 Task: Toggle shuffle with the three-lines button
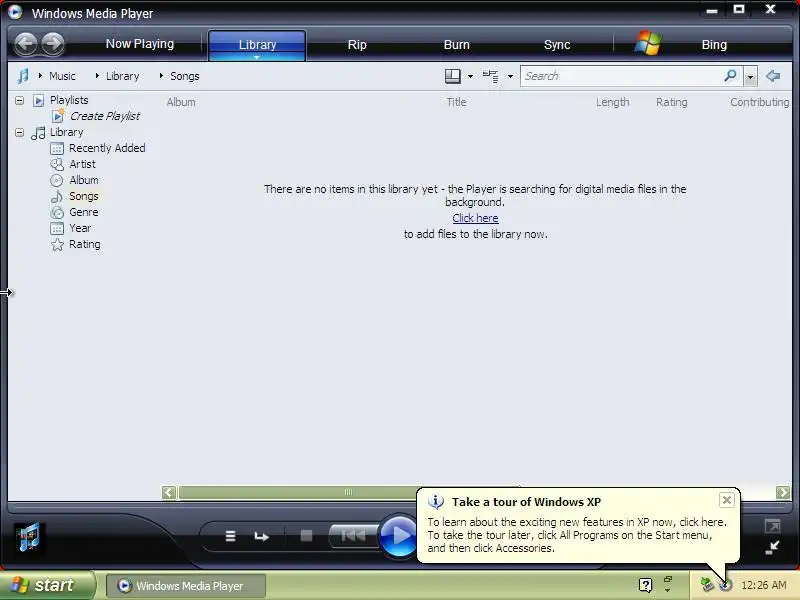(230, 536)
